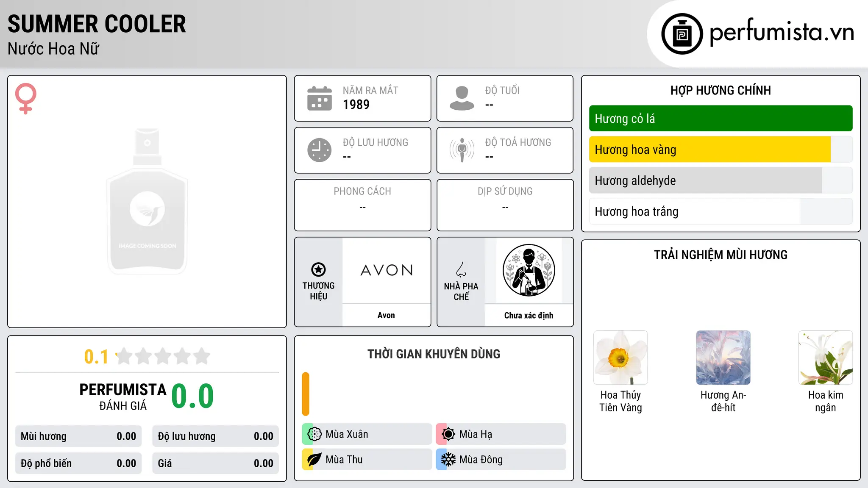Click the Độ phổ biến 0.00 score row
Screen dimensions: 868x488
coord(78,463)
